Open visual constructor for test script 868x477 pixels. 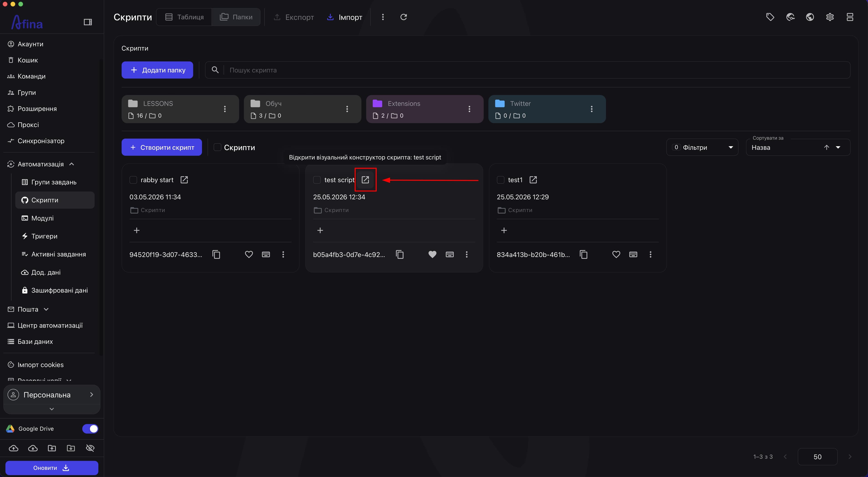coord(365,180)
